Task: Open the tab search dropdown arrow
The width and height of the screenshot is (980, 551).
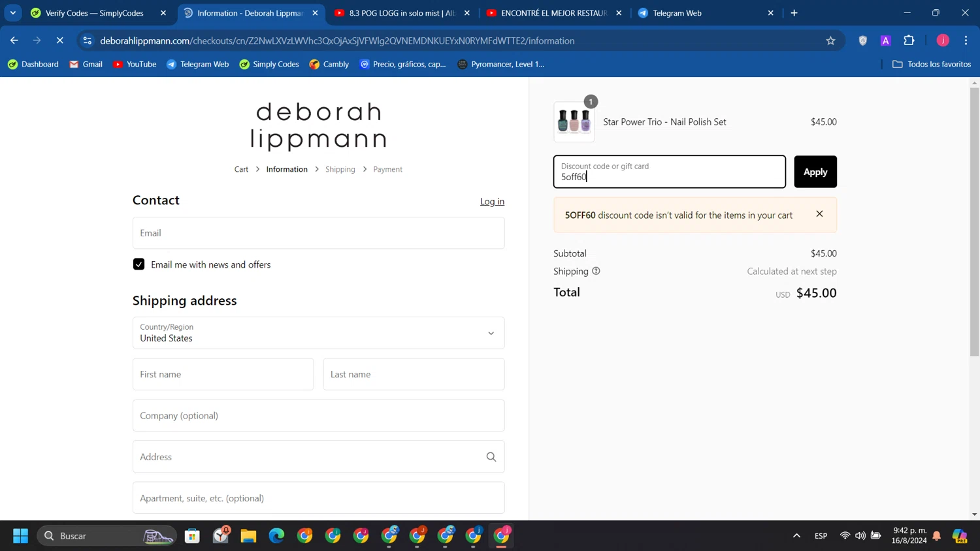Action: 13,13
